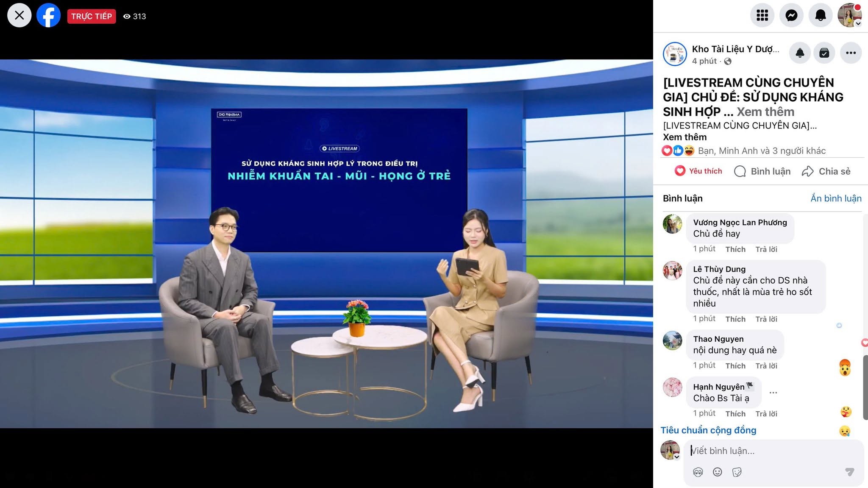Insert an avatar sticker icon
This screenshot has width=868, height=488.
pyautogui.click(x=698, y=472)
